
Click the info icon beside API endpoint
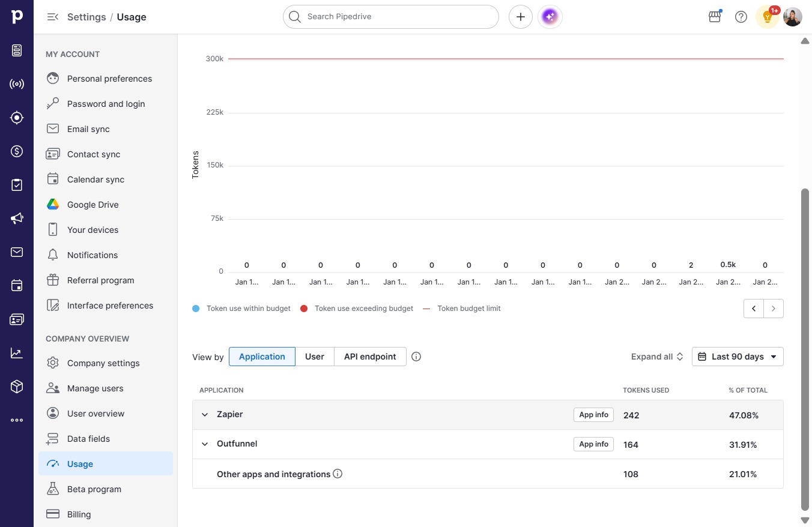pyautogui.click(x=416, y=357)
